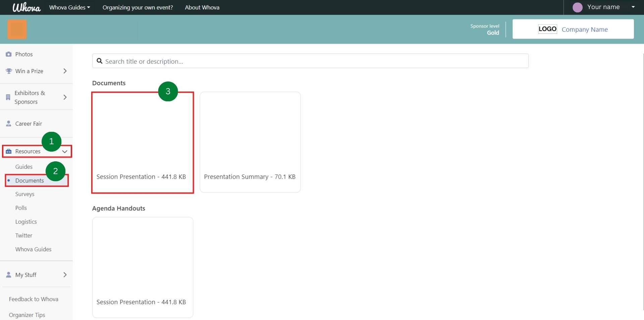Click the Resources briefcase icon
The image size is (644, 320).
[x=9, y=151]
